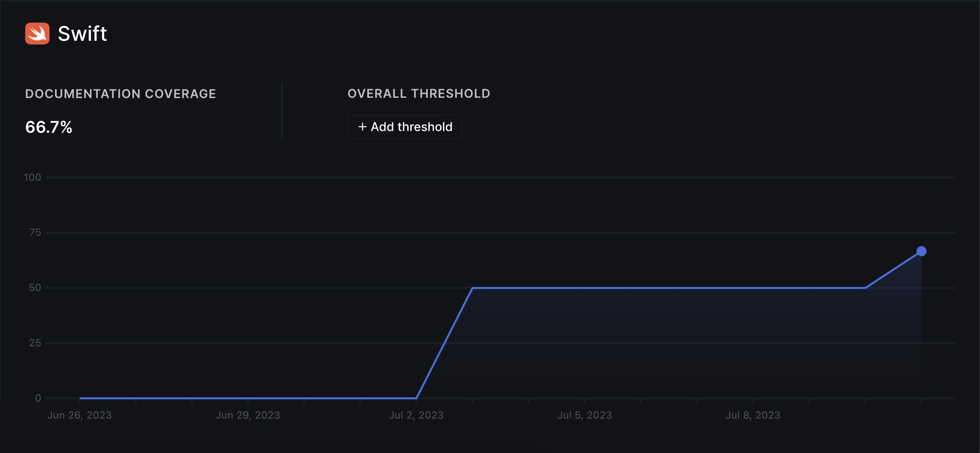Click the Overall Threshold heading

click(x=419, y=93)
